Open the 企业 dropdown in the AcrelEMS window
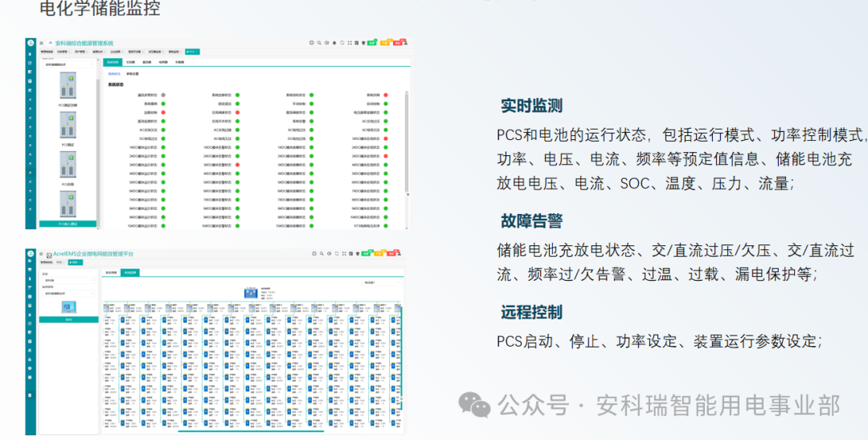This screenshot has width=868, height=440. coord(68,281)
